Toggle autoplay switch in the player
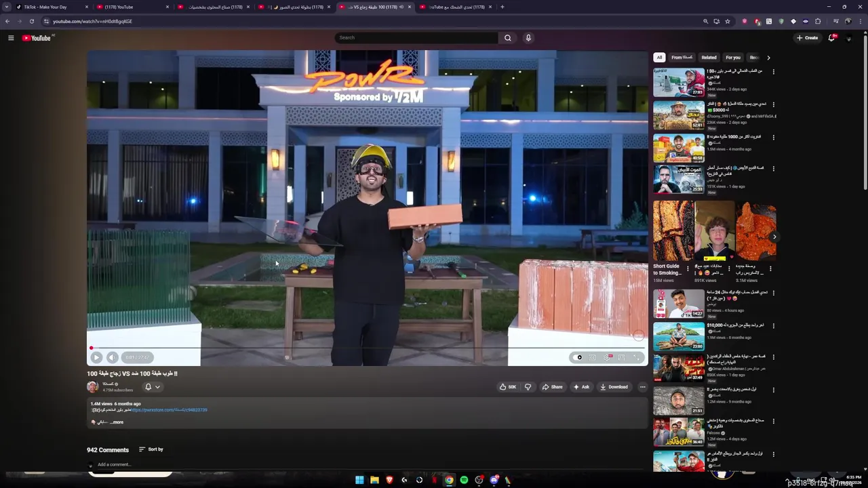Image resolution: width=868 pixels, height=488 pixels. click(577, 357)
